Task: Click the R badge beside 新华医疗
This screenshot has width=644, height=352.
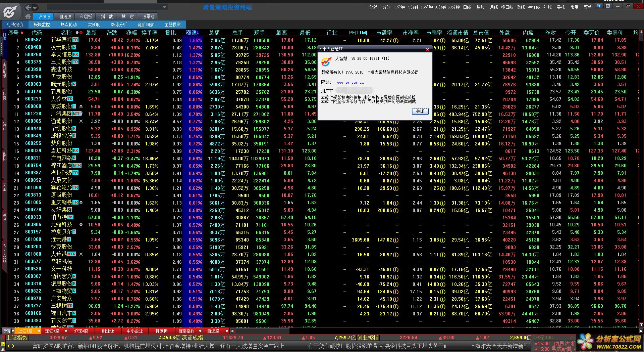Action: click(75, 40)
